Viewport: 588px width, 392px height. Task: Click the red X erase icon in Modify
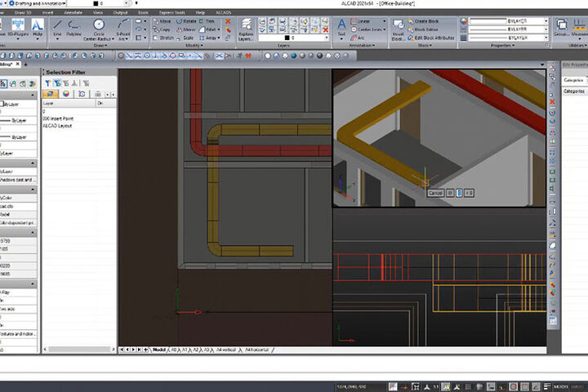228,21
